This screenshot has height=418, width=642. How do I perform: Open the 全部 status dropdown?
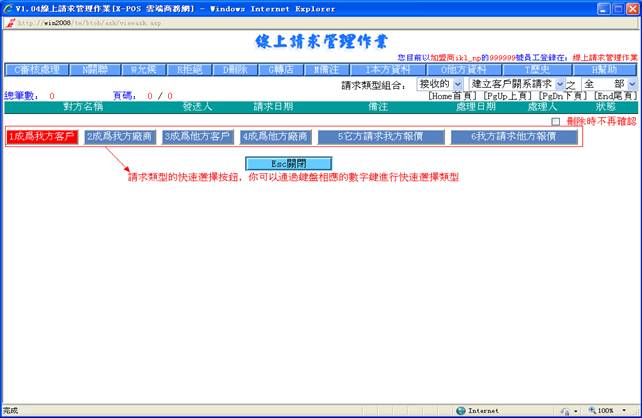click(x=606, y=85)
